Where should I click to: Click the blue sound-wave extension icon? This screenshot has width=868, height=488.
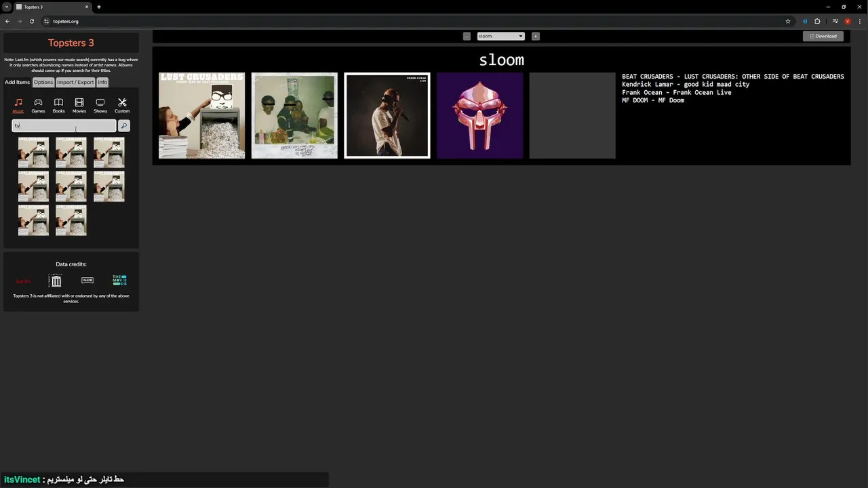point(805,21)
